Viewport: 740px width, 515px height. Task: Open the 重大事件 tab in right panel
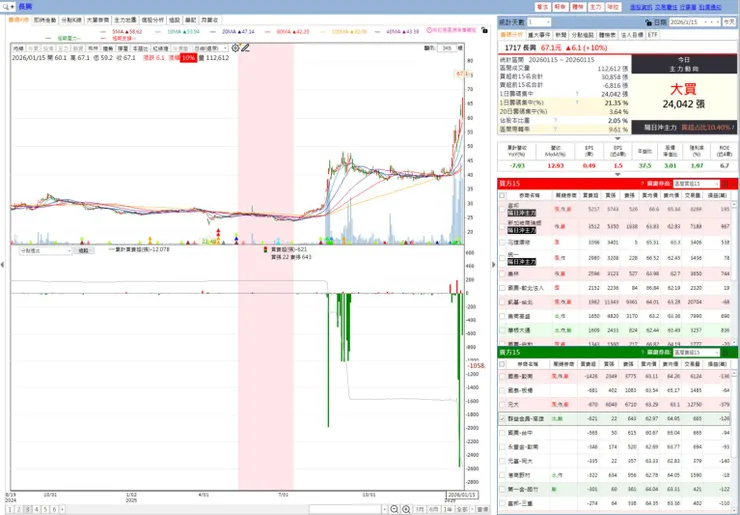pyautogui.click(x=538, y=35)
